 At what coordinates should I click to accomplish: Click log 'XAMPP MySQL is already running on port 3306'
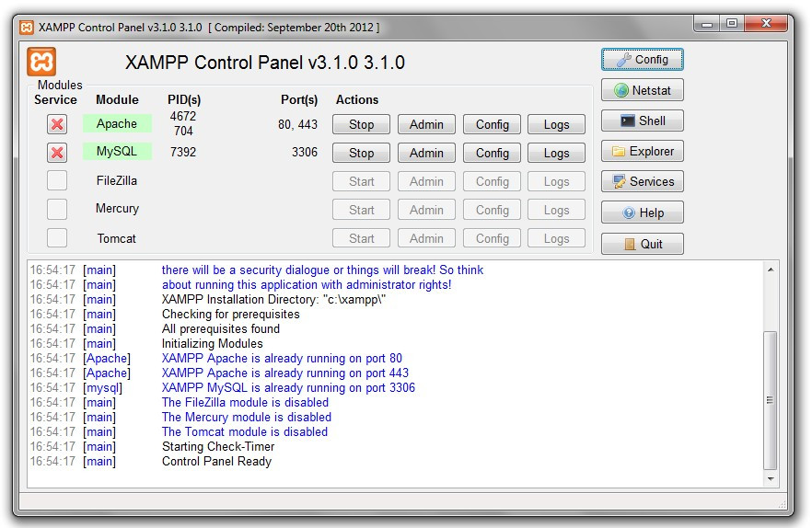pos(288,387)
